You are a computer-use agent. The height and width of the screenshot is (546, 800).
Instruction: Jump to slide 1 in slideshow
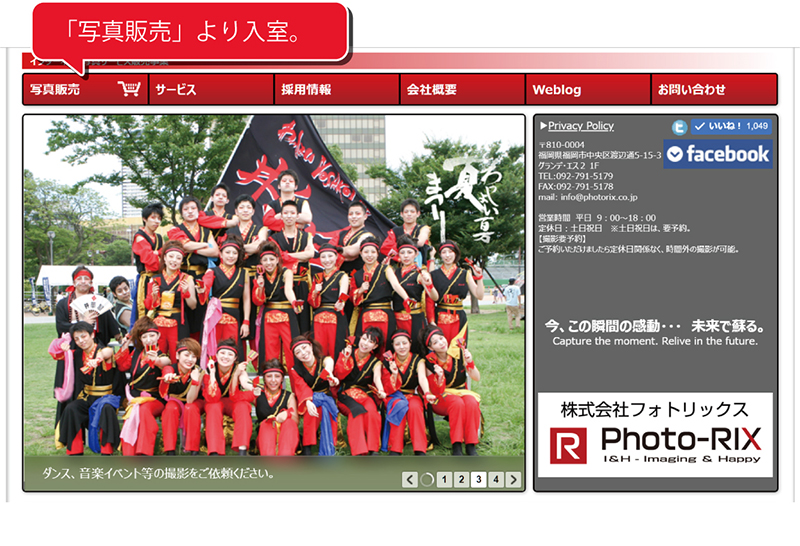444,480
